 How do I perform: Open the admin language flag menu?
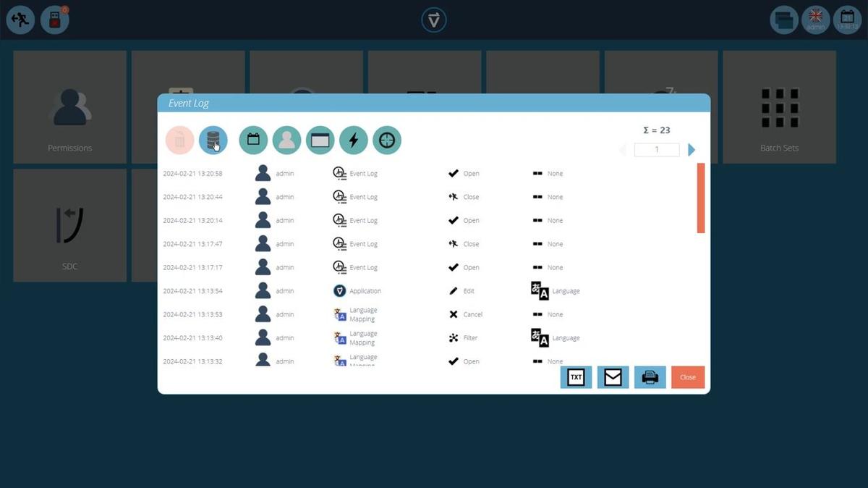coord(816,20)
